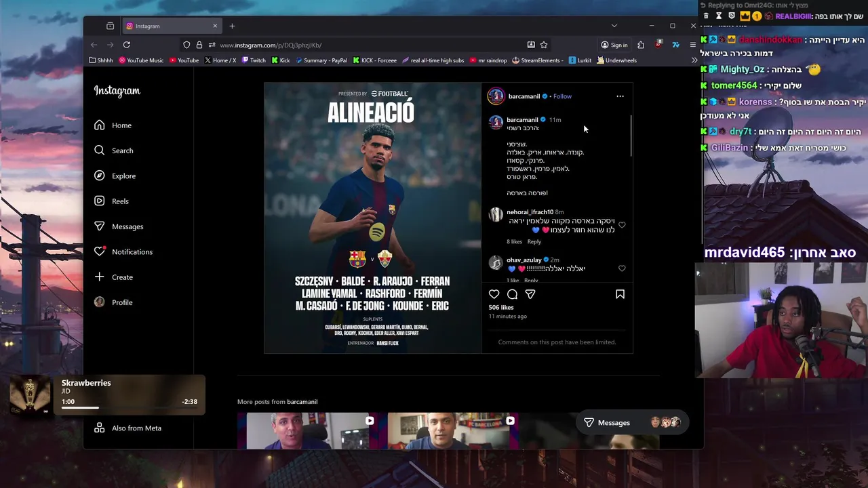Open KICK - Forceee bookmark
The width and height of the screenshot is (868, 488).
(374, 60)
